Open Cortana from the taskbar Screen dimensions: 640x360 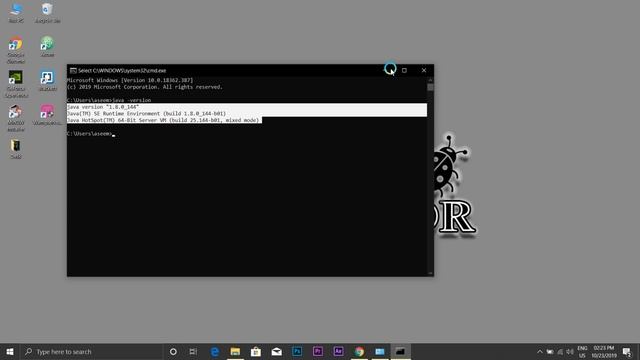pos(173,351)
